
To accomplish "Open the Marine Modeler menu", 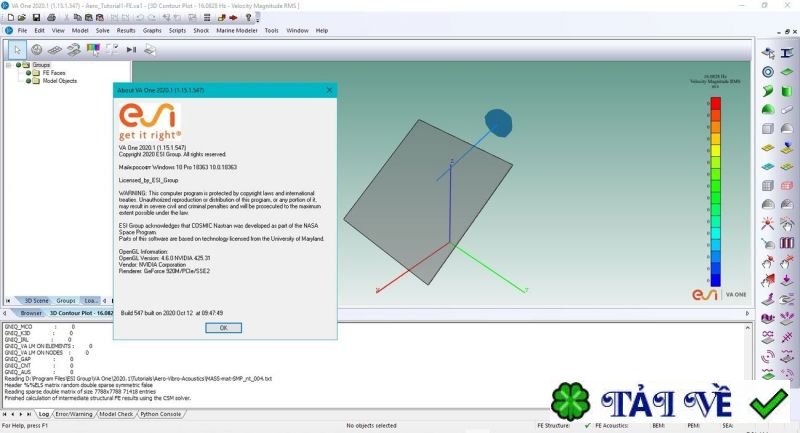I will coord(237,31).
